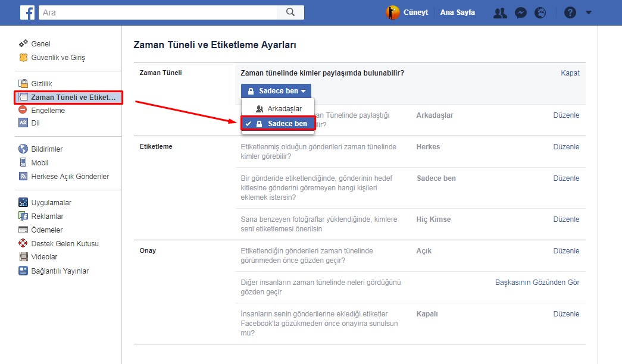Click the search magnifier icon
Viewport: 622px width, 364px height.
290,12
